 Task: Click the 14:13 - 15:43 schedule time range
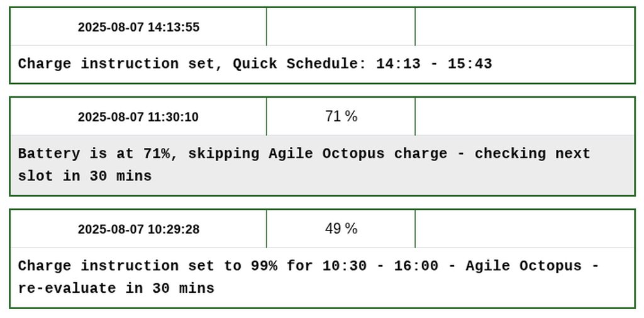coord(434,64)
